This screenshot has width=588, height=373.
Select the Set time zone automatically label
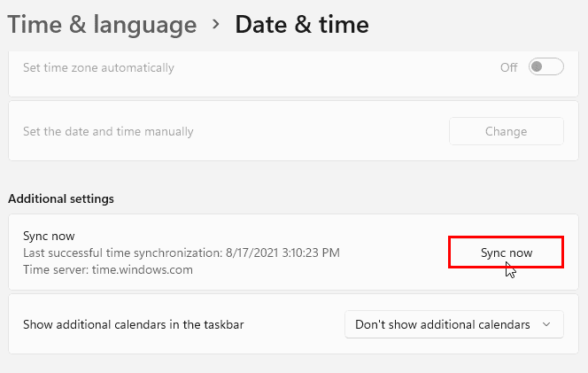tap(98, 67)
